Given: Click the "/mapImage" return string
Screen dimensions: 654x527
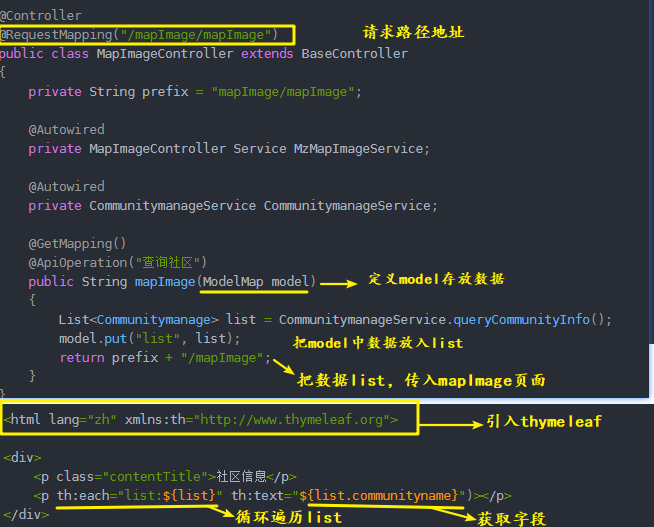Looking at the screenshot, I should [222, 358].
